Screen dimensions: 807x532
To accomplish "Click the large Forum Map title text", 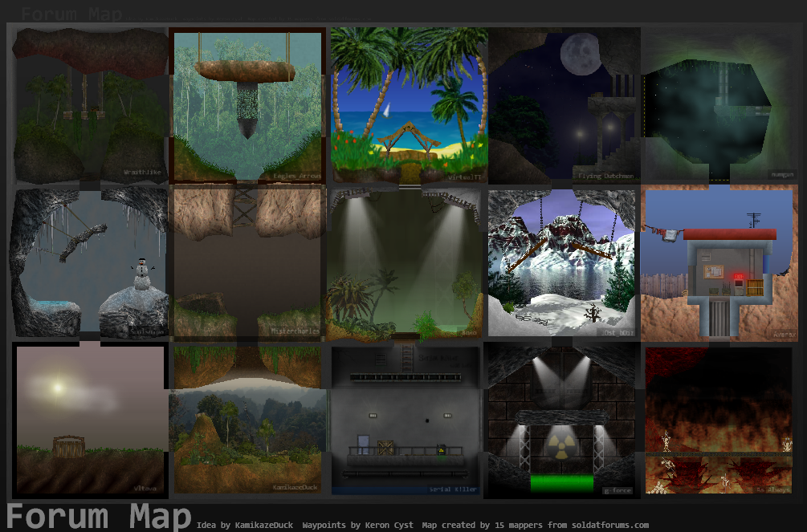I will (x=99, y=517).
